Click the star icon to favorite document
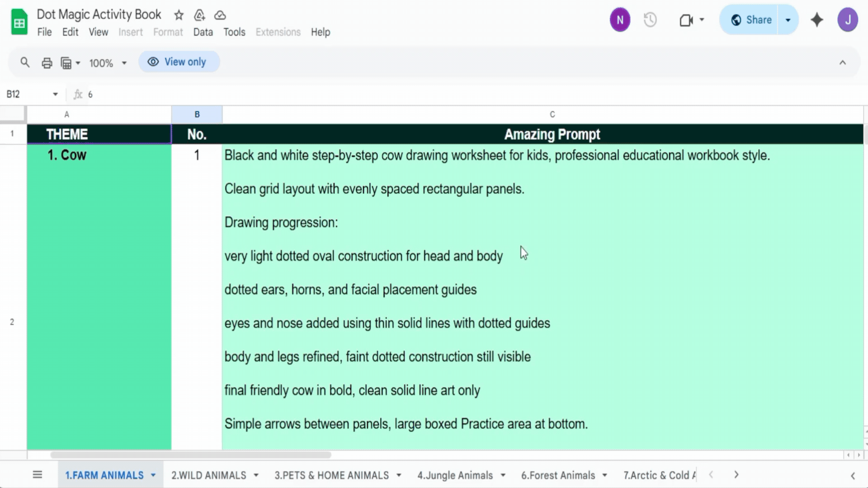Viewport: 868px width, 488px height. coord(179,15)
